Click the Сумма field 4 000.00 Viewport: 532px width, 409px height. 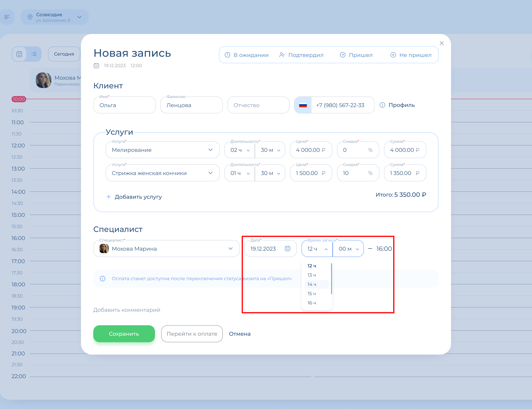coord(405,150)
